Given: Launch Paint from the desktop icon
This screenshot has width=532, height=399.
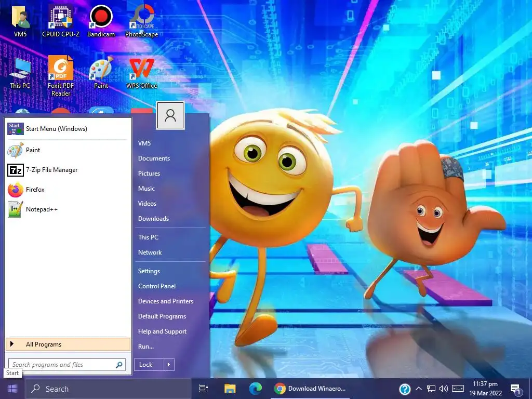Looking at the screenshot, I should tap(101, 73).
